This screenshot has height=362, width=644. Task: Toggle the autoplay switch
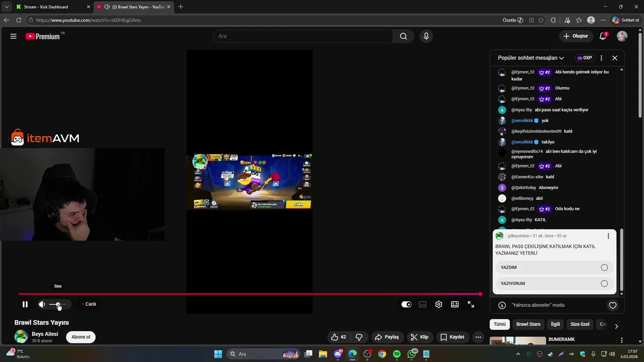click(407, 304)
